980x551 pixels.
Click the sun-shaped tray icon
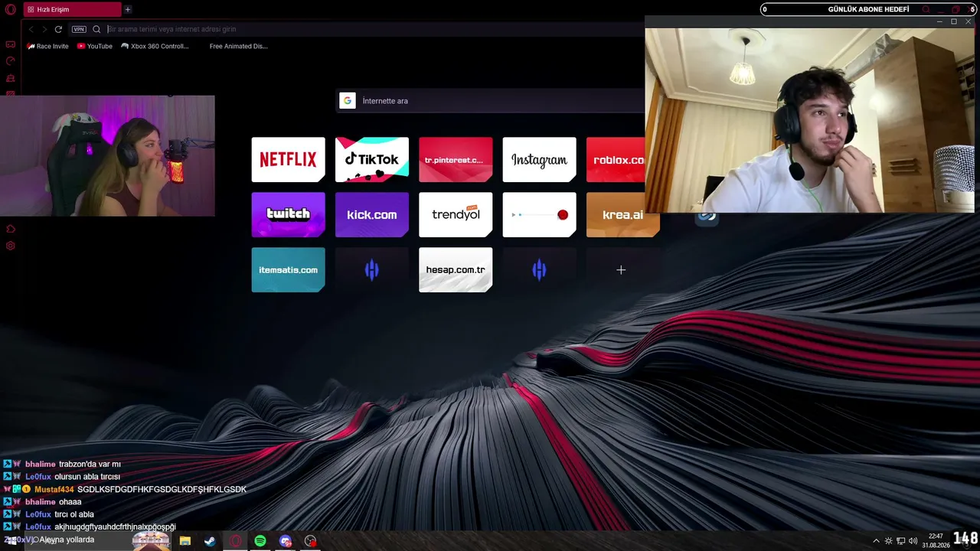(889, 541)
